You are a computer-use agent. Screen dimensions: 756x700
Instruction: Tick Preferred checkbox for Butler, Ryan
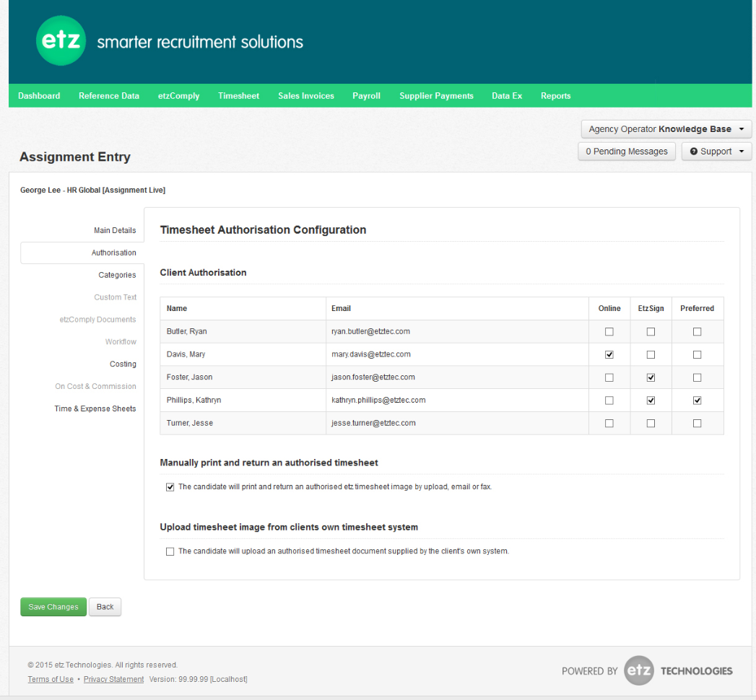[698, 331]
